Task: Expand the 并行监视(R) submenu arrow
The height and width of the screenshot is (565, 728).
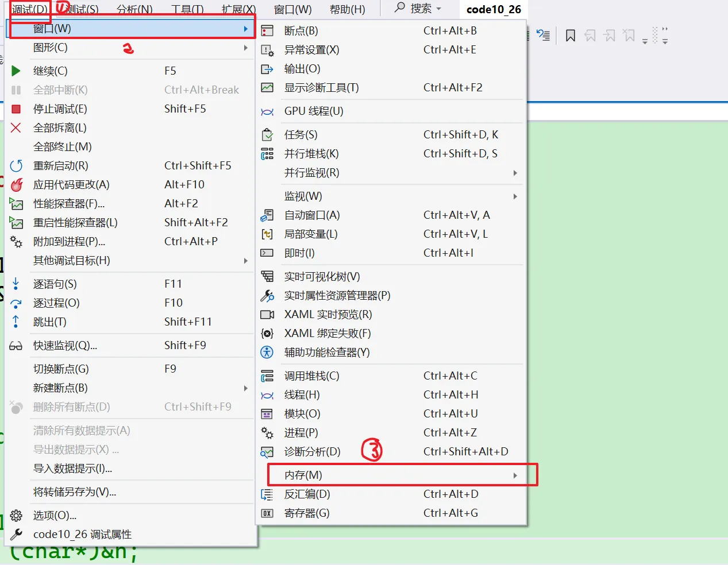Action: pyautogui.click(x=515, y=173)
